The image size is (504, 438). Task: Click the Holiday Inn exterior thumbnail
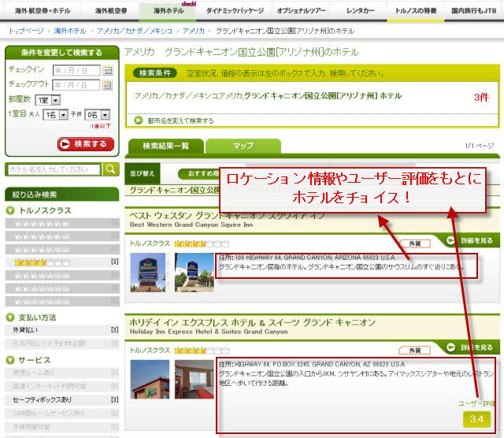[150, 380]
